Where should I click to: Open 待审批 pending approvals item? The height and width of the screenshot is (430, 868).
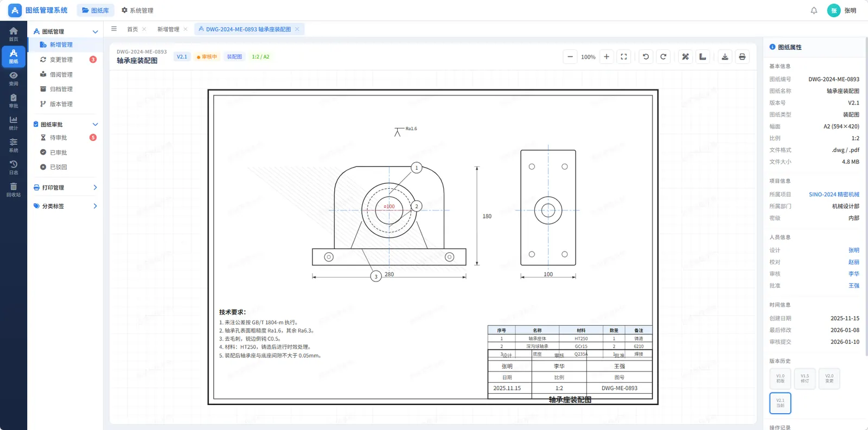tap(59, 138)
